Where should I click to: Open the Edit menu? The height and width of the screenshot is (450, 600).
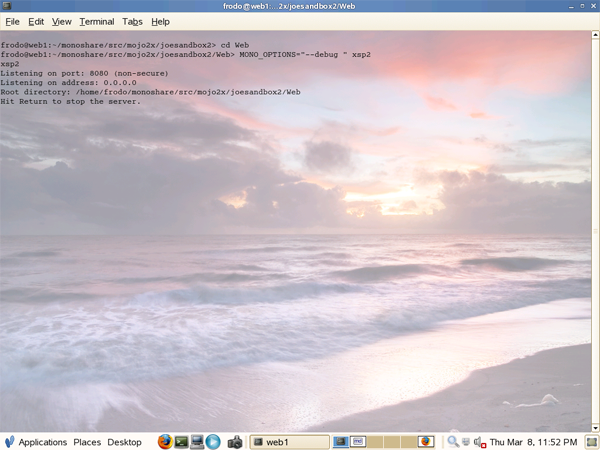point(36,22)
